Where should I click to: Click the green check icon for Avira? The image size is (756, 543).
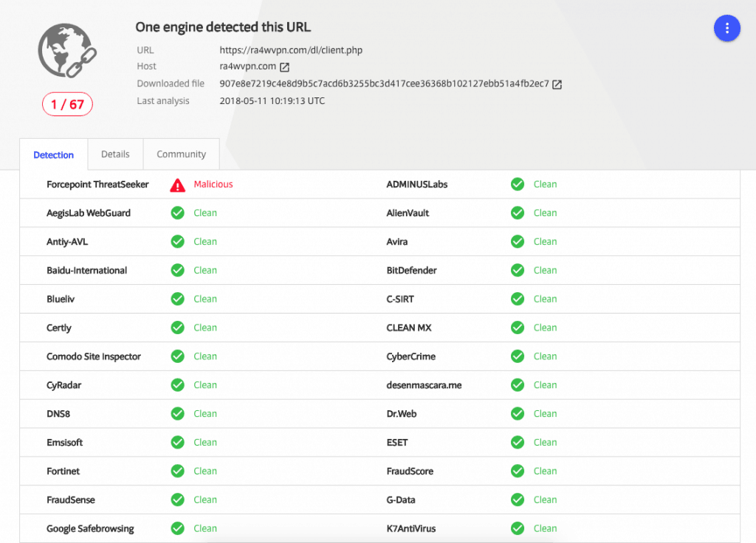518,241
